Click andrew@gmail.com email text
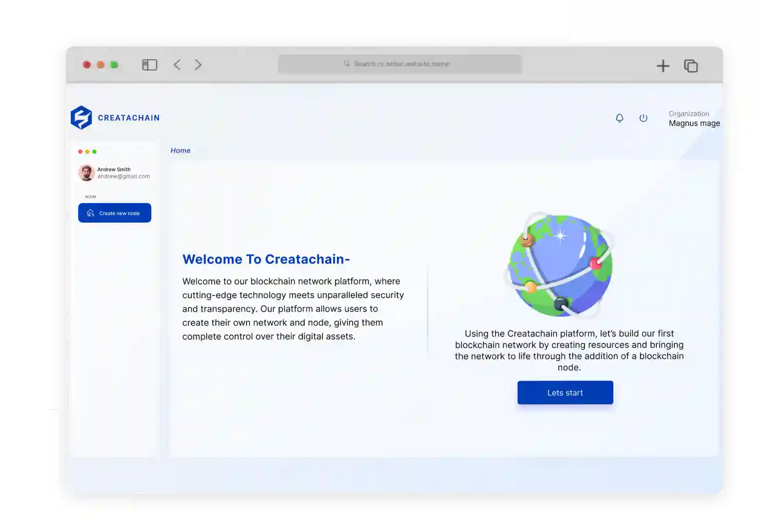Viewport: 760px width, 532px height. 124,176
